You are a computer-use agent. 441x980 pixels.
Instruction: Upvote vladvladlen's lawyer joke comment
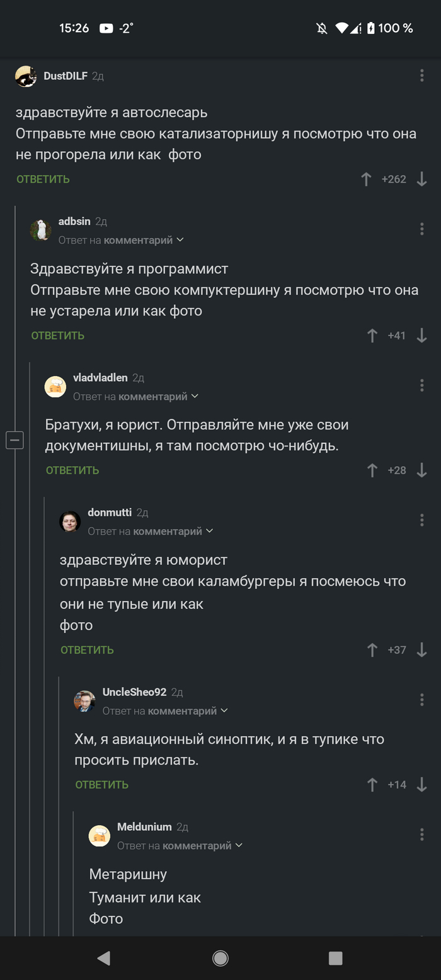point(372,470)
